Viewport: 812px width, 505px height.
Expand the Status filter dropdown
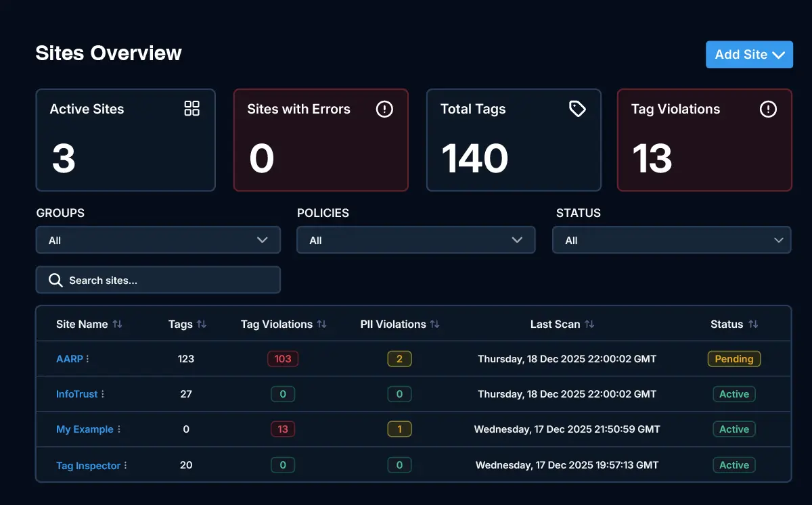671,240
